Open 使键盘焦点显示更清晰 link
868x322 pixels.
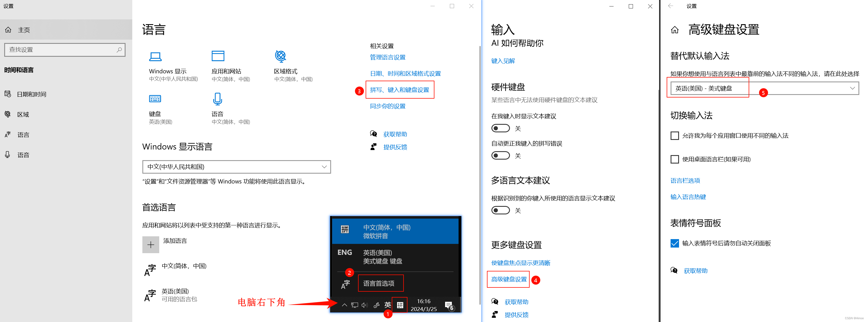tap(521, 263)
